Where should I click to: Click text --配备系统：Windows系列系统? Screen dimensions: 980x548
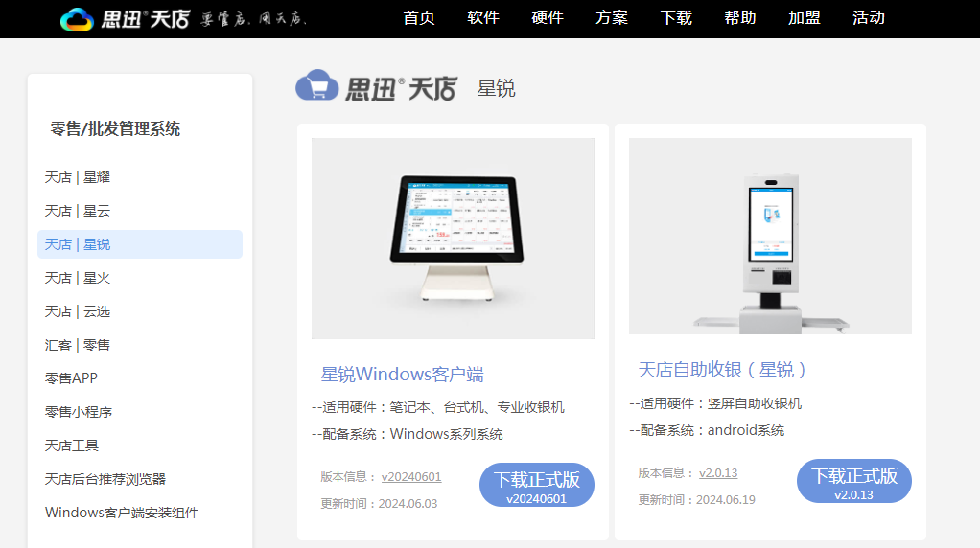point(408,434)
